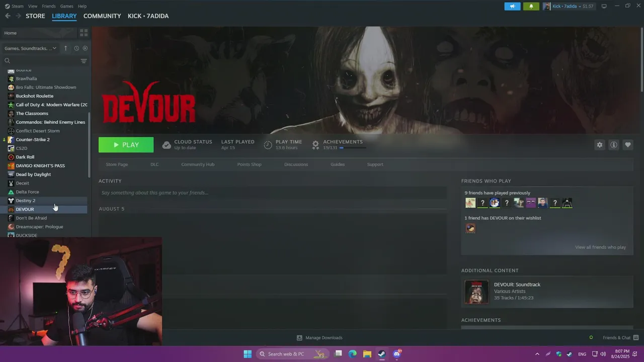Open the Discussions link
The width and height of the screenshot is (644, 362).
coord(296,164)
